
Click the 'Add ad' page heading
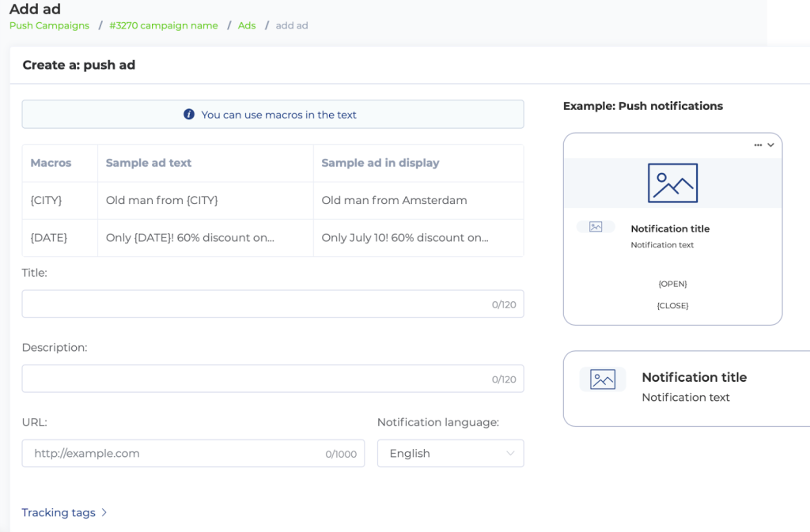35,9
